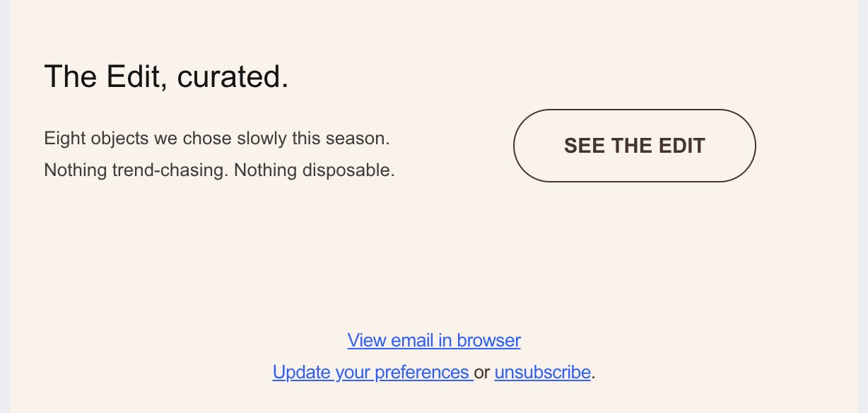Image resolution: width=868 pixels, height=413 pixels.
Task: Click the word "or" between footer links
Action: point(482,372)
